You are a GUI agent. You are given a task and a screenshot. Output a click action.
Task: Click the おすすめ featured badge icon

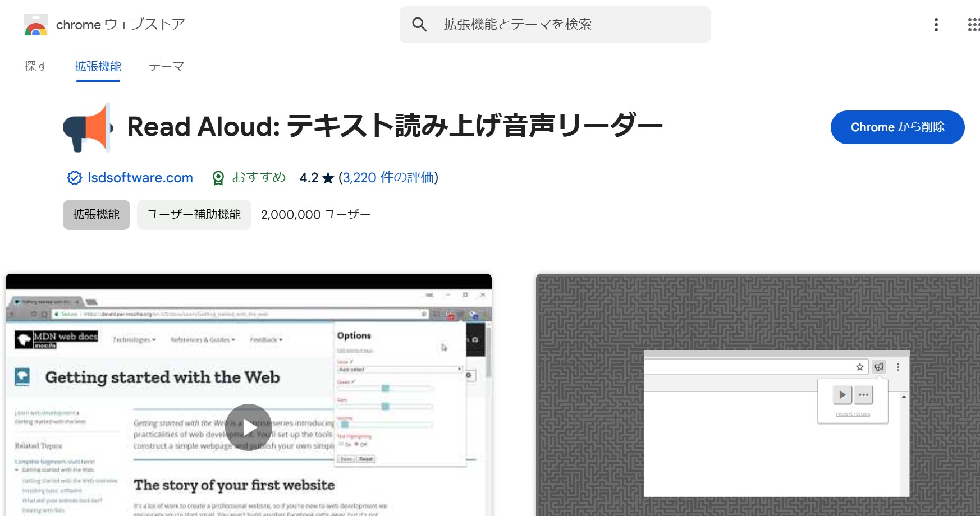click(218, 178)
